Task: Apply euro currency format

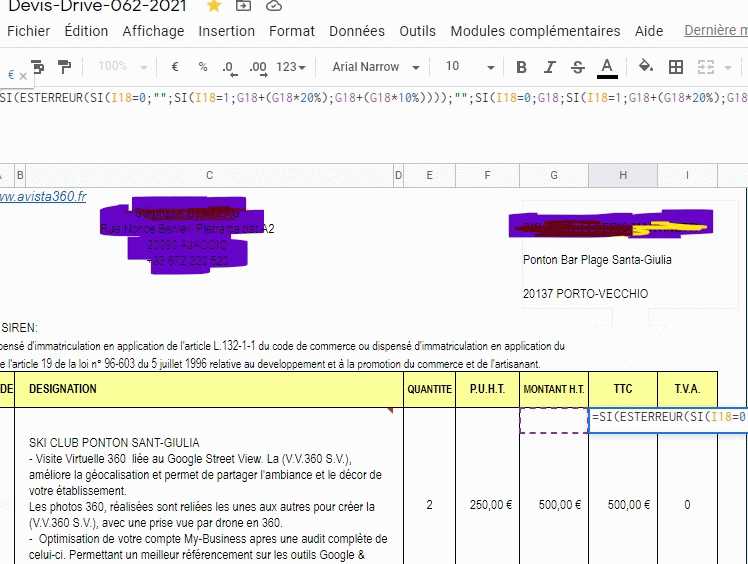Action: [x=175, y=67]
